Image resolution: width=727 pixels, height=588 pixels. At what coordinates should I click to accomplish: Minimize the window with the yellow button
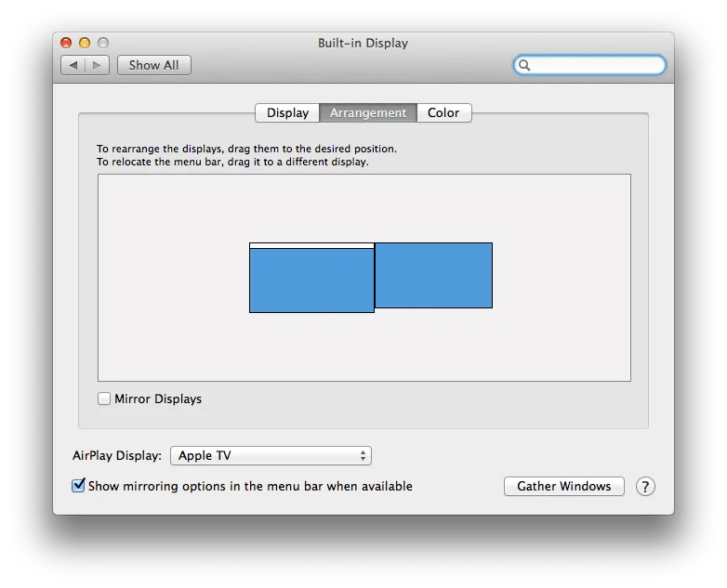tap(85, 43)
